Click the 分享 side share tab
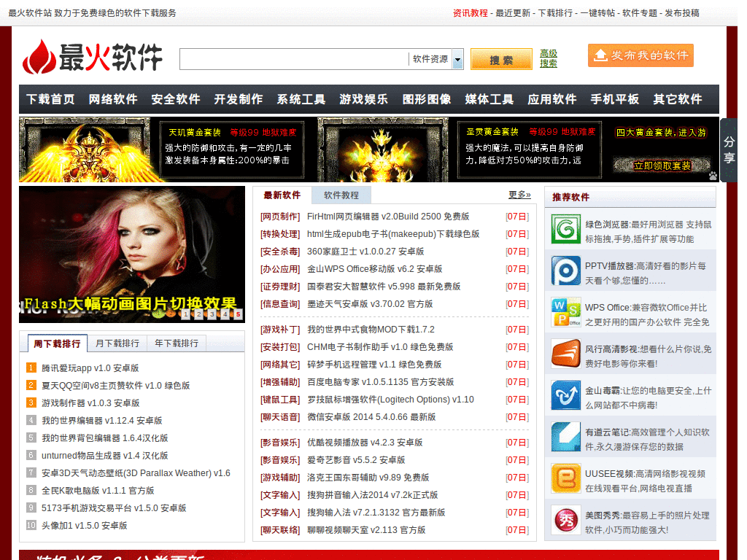Screen dimensions: 747x560 point(729,150)
